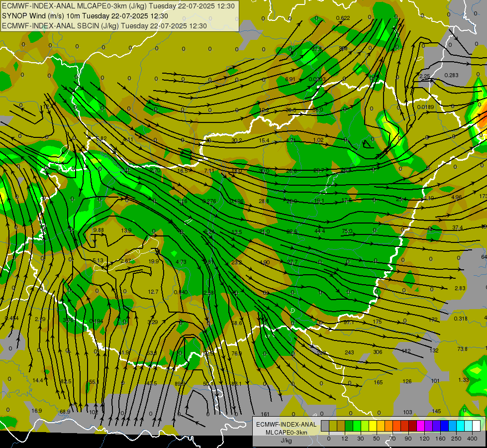Click the map value 15.4
Viewport: 487px width, 448px height.
point(264,140)
